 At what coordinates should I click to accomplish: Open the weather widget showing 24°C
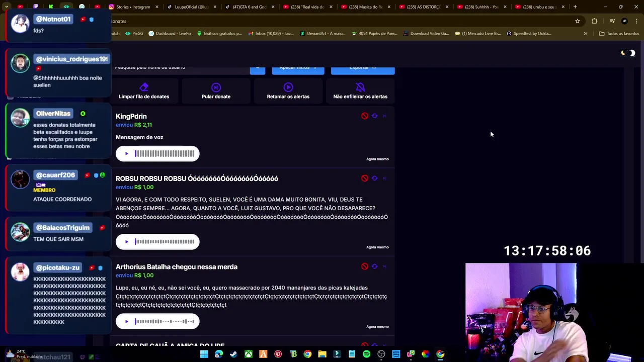[23, 354]
